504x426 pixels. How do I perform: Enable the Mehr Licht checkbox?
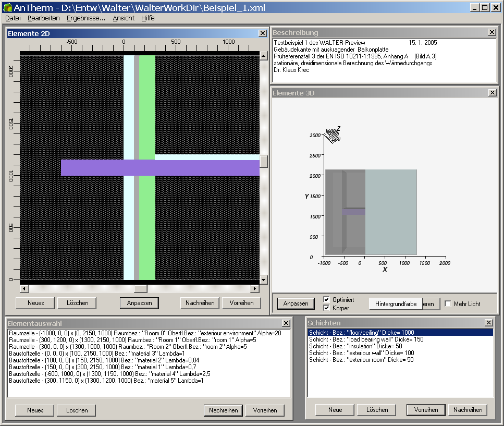[448, 303]
